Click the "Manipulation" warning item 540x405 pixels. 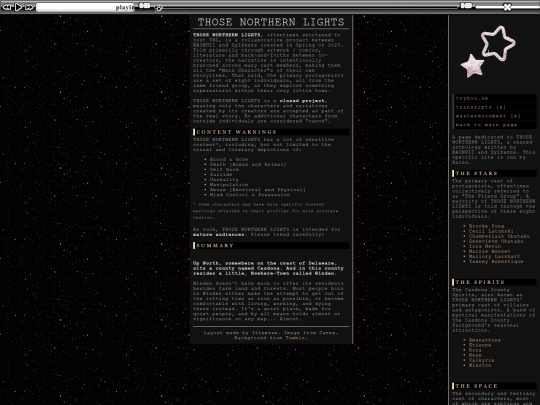pyautogui.click(x=229, y=185)
